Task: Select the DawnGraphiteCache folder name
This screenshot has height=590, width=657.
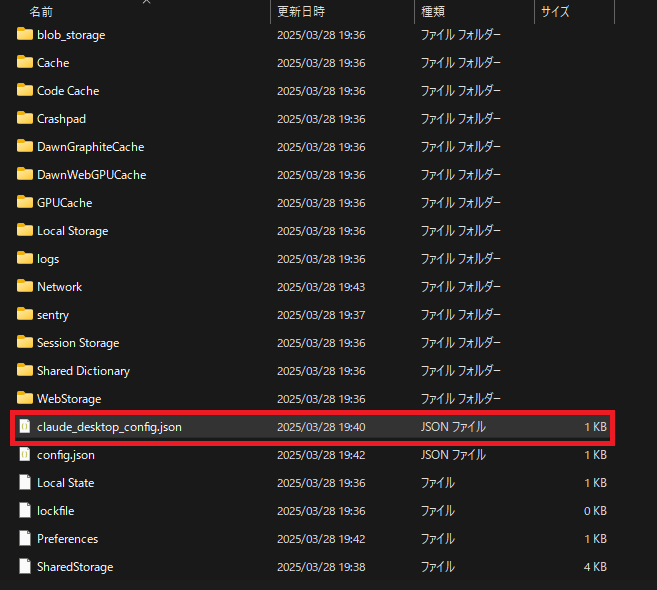Action: [x=91, y=147]
